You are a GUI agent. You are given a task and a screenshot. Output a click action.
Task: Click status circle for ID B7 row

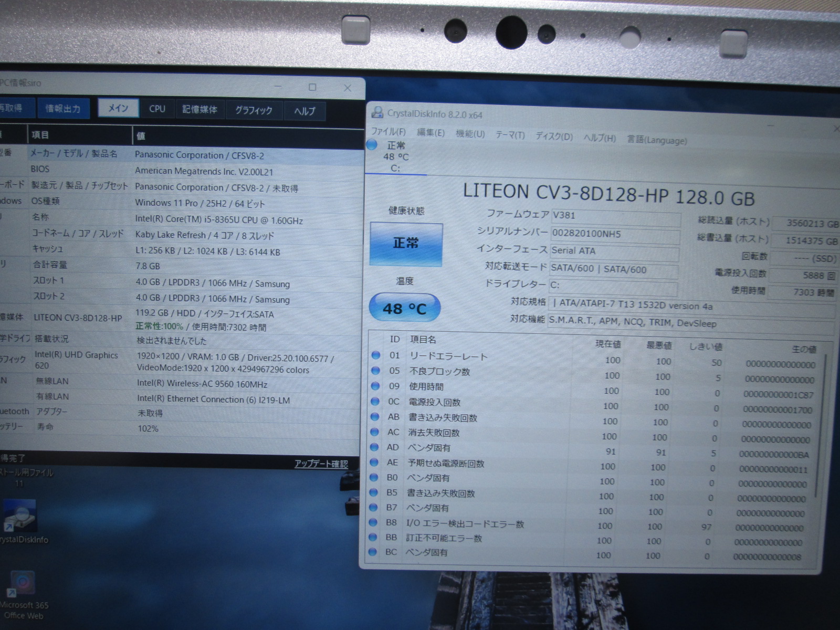(x=373, y=507)
